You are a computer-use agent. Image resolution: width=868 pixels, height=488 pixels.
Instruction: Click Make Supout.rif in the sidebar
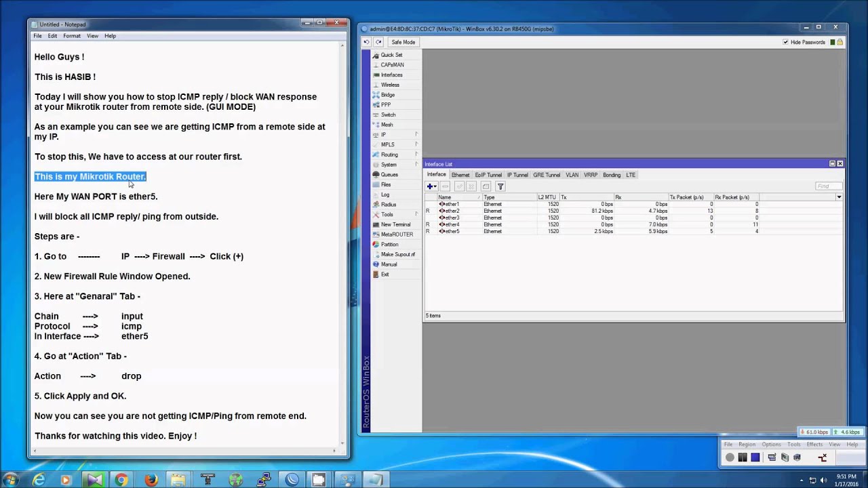[x=397, y=254]
